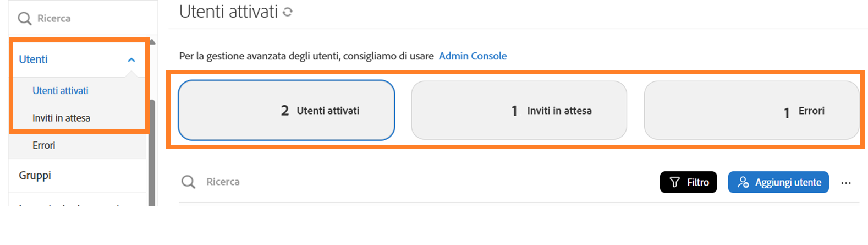
Task: Follow the Admin Console link
Action: pyautogui.click(x=473, y=56)
